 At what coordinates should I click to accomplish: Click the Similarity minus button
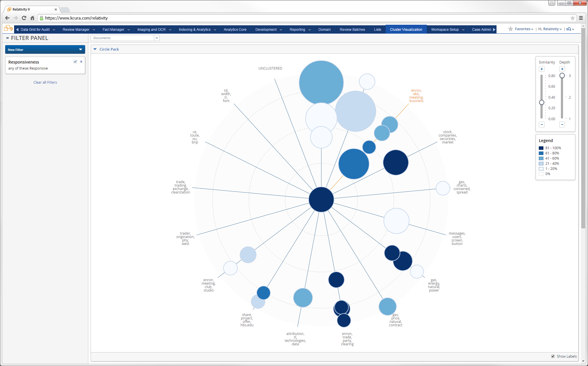click(x=542, y=124)
